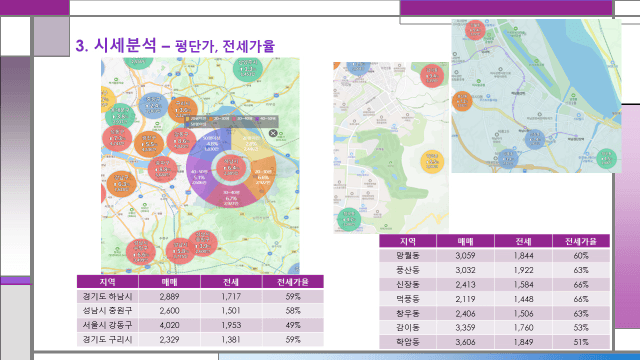640x360 pixels.
Task: Click the green marker at the middle map's bottom-left
Action: click(x=349, y=219)
